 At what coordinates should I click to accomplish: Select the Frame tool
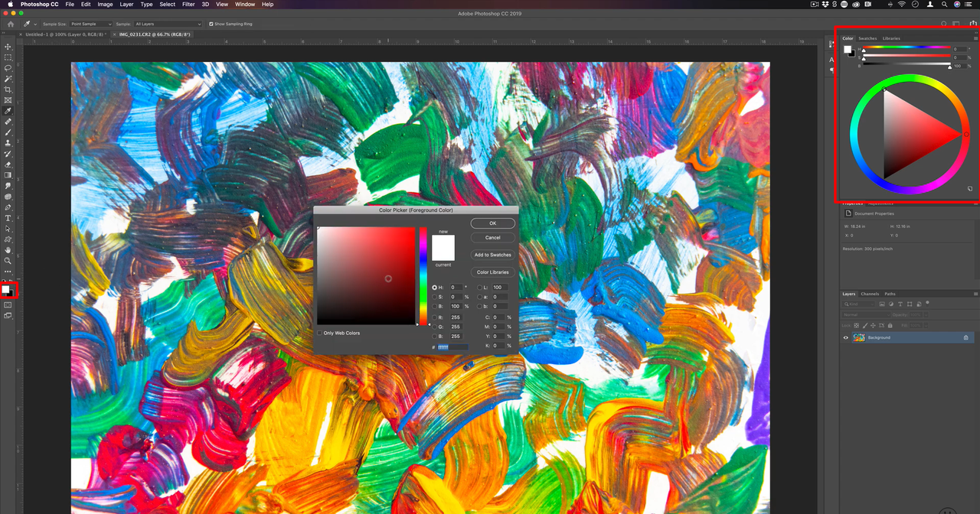click(x=8, y=100)
